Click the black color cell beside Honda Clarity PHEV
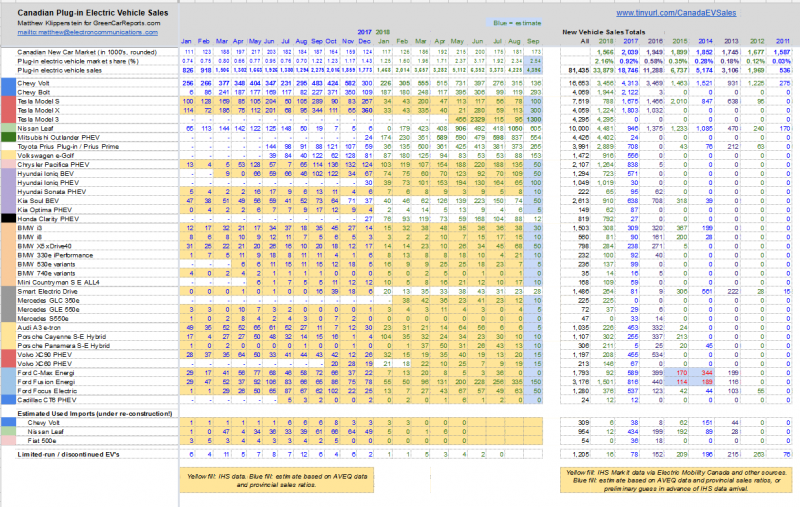This screenshot has width=800, height=507. point(8,219)
